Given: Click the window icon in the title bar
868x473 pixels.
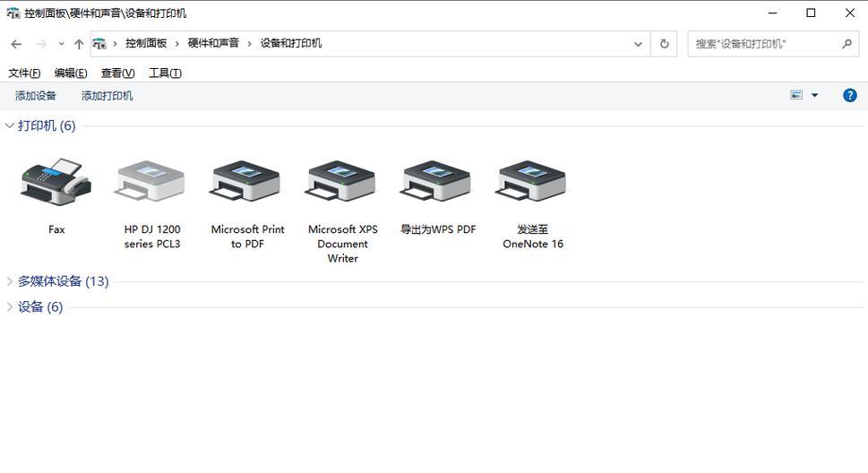Looking at the screenshot, I should pos(13,13).
